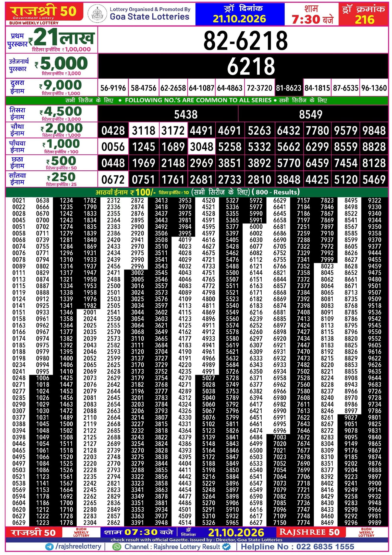The width and height of the screenshot is (392, 555).
Task: Click draw number 216 in header
Action: click(364, 19)
